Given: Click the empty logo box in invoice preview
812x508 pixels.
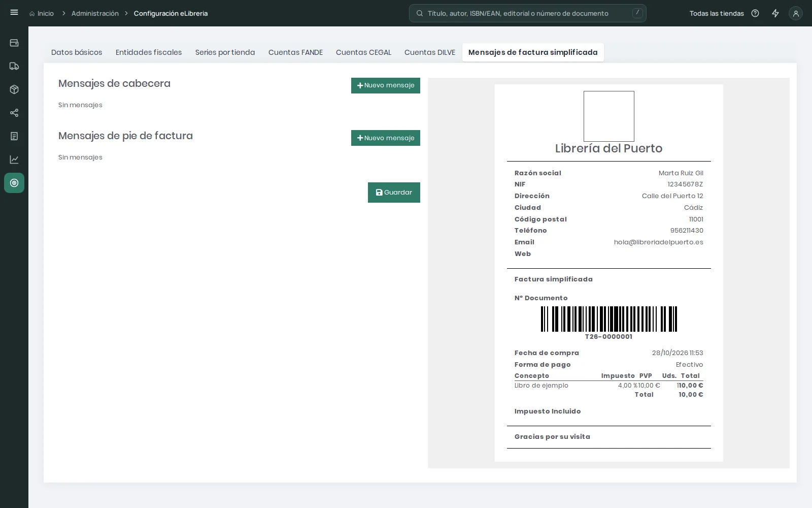Looking at the screenshot, I should pos(609,116).
